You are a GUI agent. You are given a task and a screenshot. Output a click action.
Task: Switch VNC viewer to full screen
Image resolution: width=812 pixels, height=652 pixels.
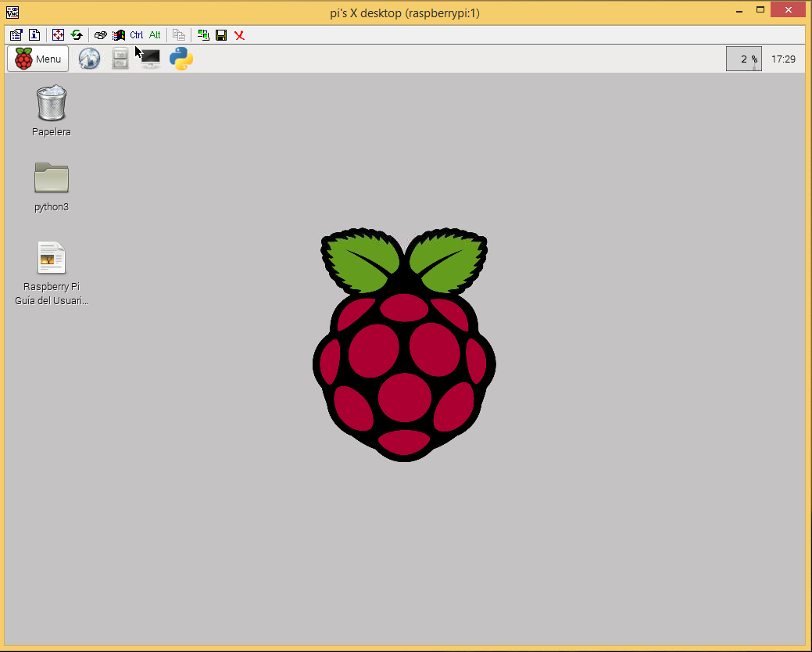58,34
